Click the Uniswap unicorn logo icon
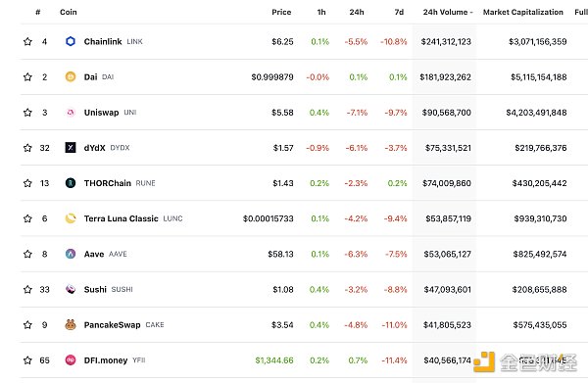The image size is (588, 383). [x=71, y=113]
